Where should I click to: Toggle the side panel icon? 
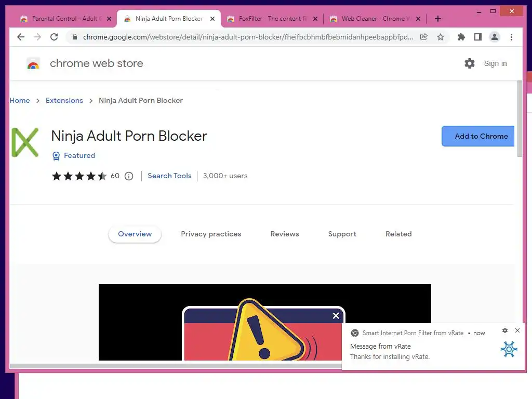point(478,37)
